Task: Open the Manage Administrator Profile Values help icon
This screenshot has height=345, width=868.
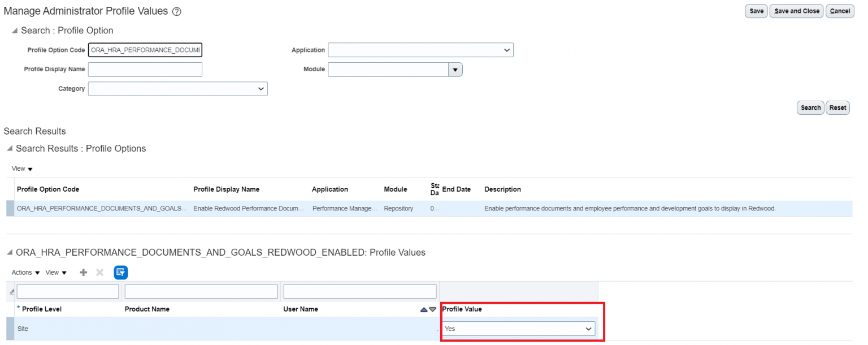Action: (x=176, y=11)
